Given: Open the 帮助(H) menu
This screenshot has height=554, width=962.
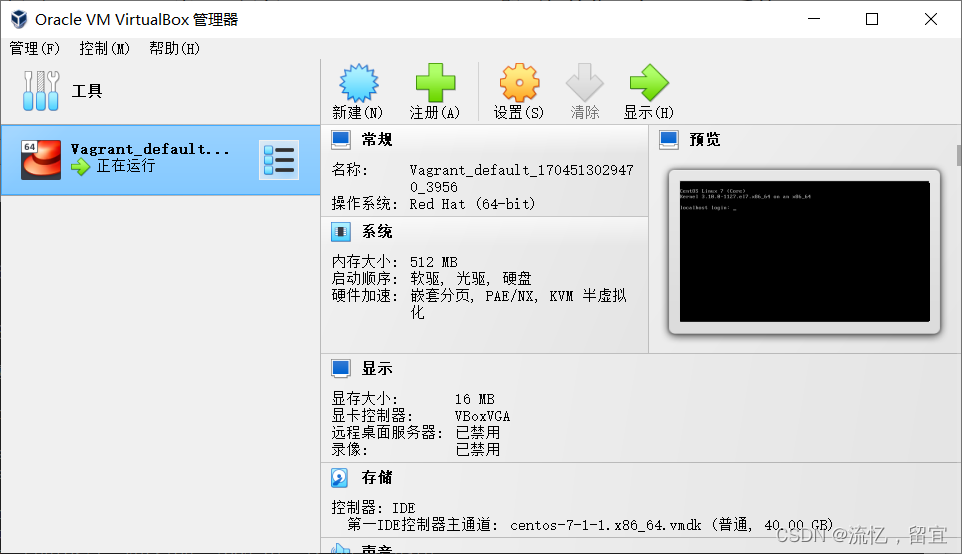Looking at the screenshot, I should [174, 48].
